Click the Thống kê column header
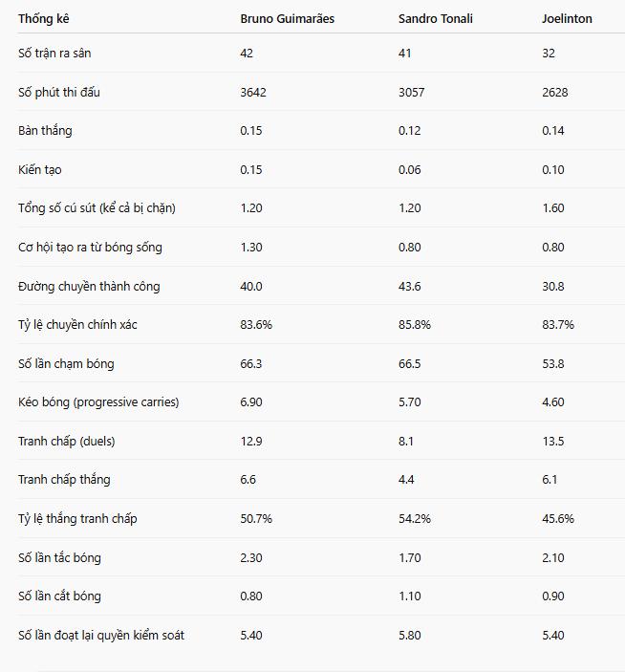Image resolution: width=625 pixels, height=672 pixels. click(44, 18)
